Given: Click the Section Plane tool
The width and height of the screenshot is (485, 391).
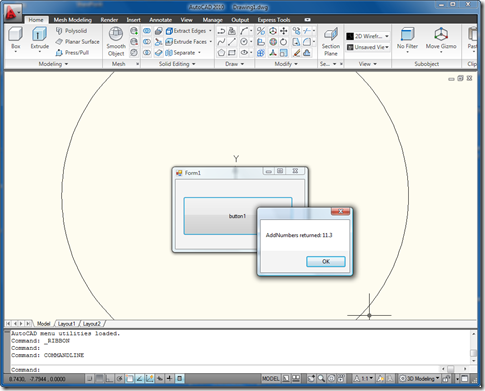Looking at the screenshot, I should coord(331,42).
